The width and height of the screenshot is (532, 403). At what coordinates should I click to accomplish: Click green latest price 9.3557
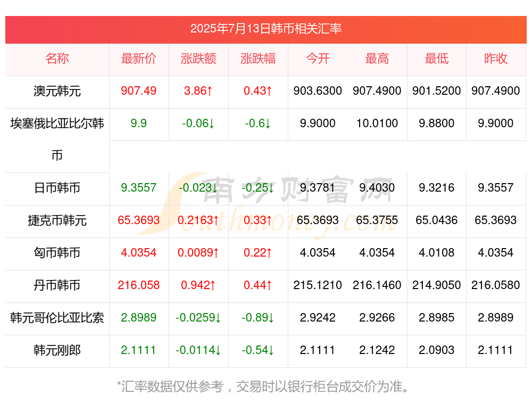pyautogui.click(x=139, y=188)
